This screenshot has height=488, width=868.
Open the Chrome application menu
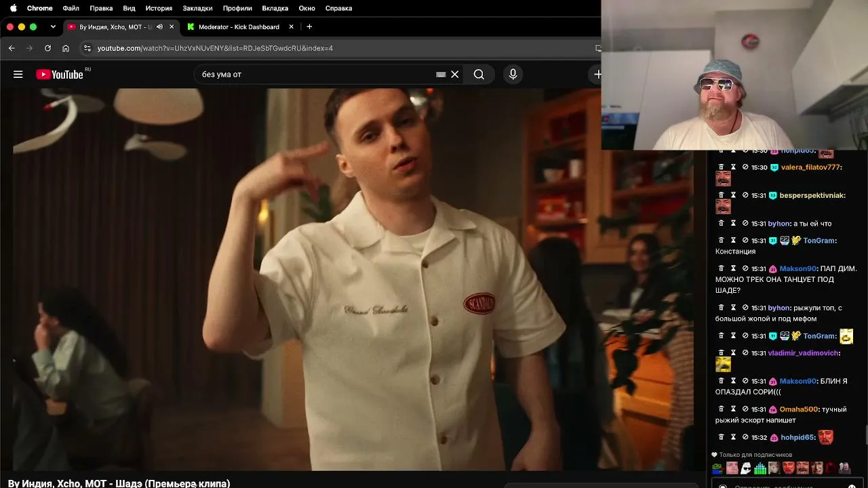(39, 8)
